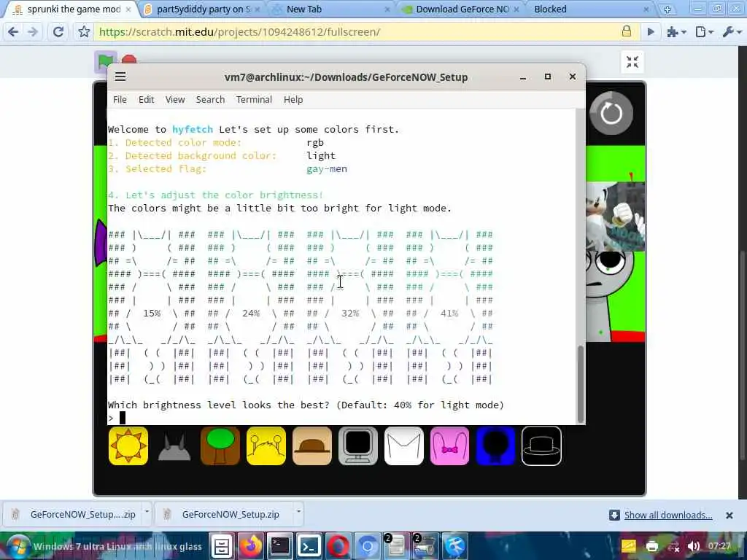Open the dark terminal taskbar icon
Image resolution: width=747 pixels, height=560 pixels.
click(279, 546)
